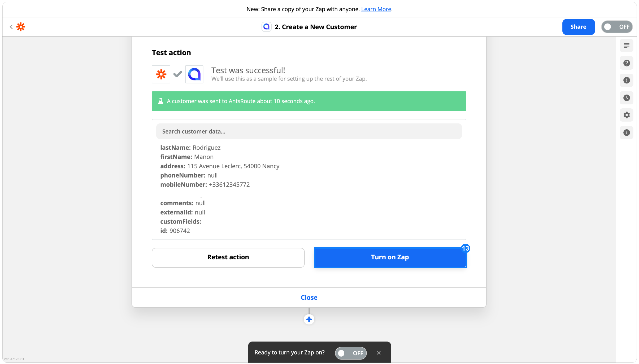Click the 'externalId: null' row
639x364 pixels.
pos(182,212)
